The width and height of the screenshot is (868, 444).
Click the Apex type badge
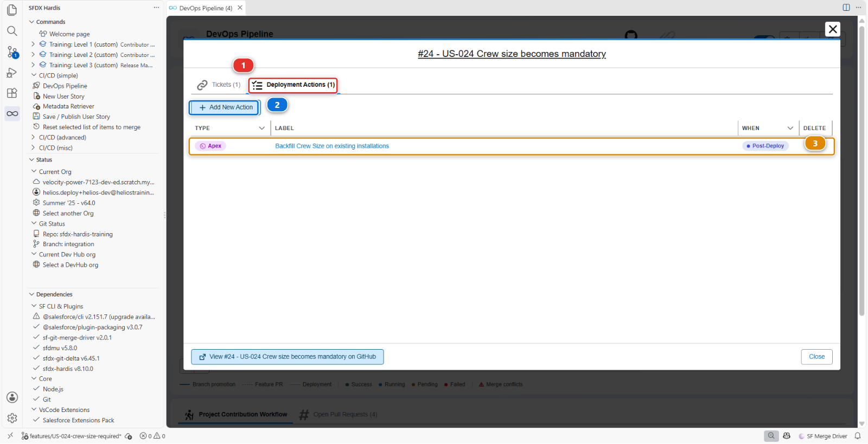(x=210, y=146)
